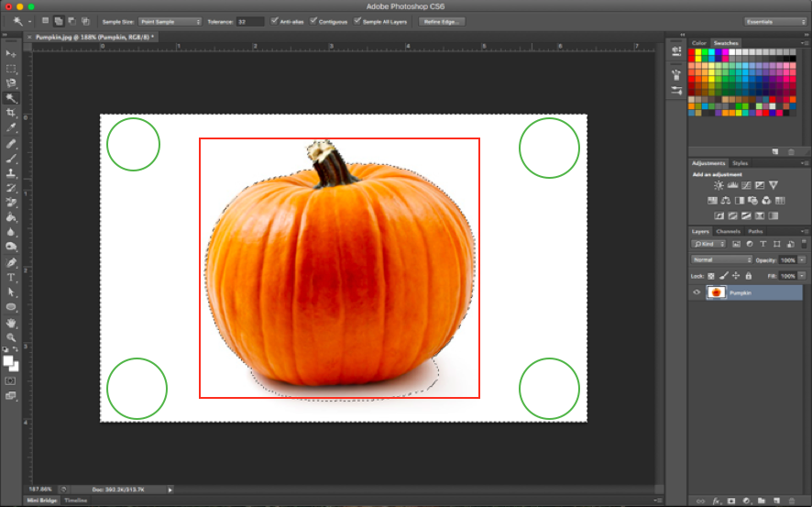The image size is (812, 507).
Task: Toggle the Anti-alias checkbox
Action: 274,21
